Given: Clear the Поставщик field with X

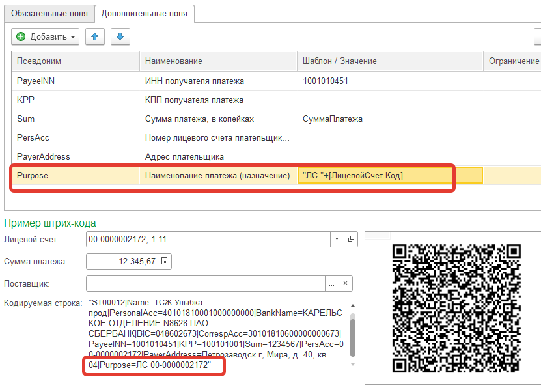Looking at the screenshot, I should tap(346, 284).
